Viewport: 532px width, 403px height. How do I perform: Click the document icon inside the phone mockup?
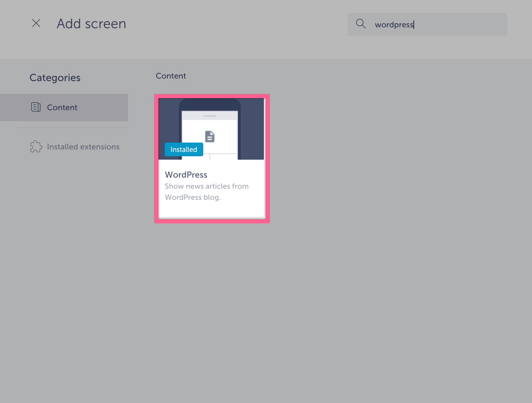coord(210,136)
